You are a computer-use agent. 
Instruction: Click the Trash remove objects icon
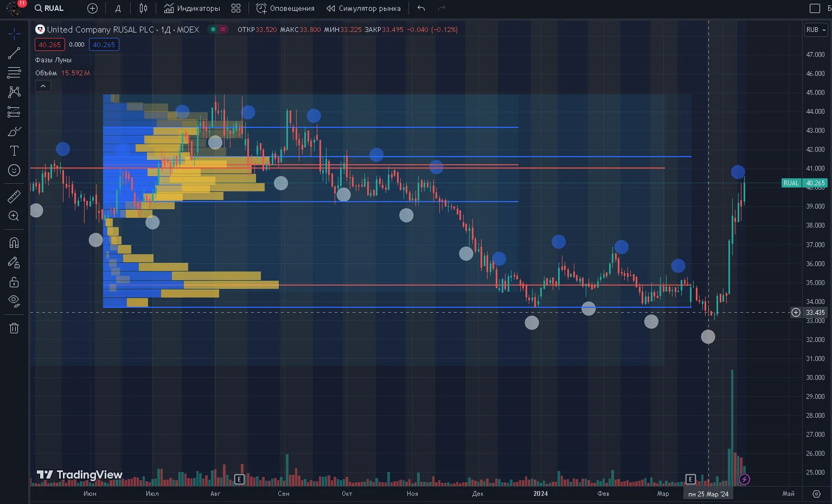click(x=14, y=328)
